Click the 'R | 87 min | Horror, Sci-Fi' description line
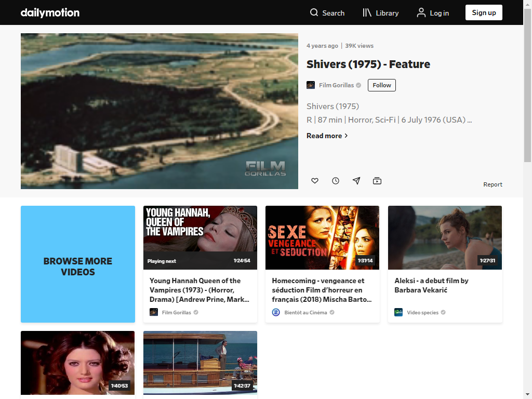The height and width of the screenshot is (399, 532). tap(389, 120)
